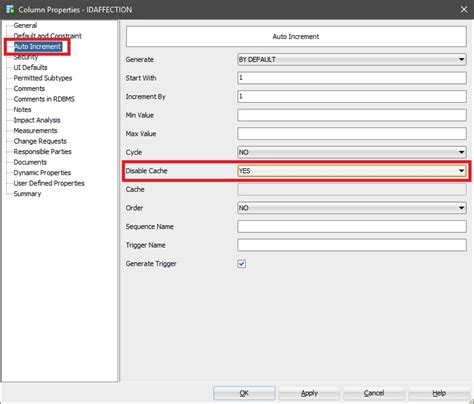Open the Impact Analysis page
474x404 pixels.
tap(37, 120)
